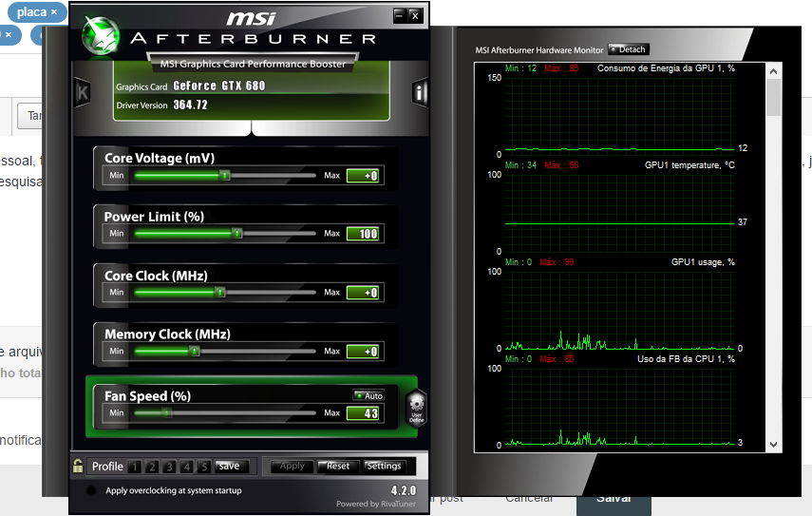Click the Core Clock slider handle

[220, 292]
